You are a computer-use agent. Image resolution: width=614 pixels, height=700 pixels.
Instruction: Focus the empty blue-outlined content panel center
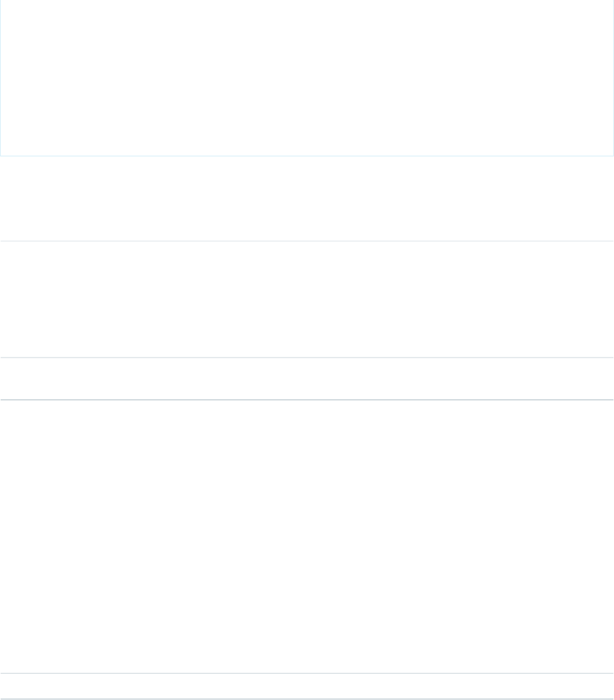(307, 78)
